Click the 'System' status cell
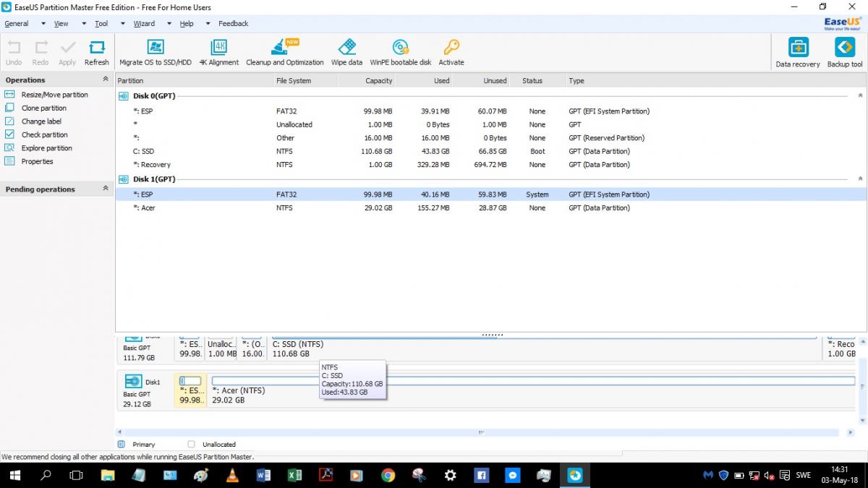868x488 pixels. [537, 194]
